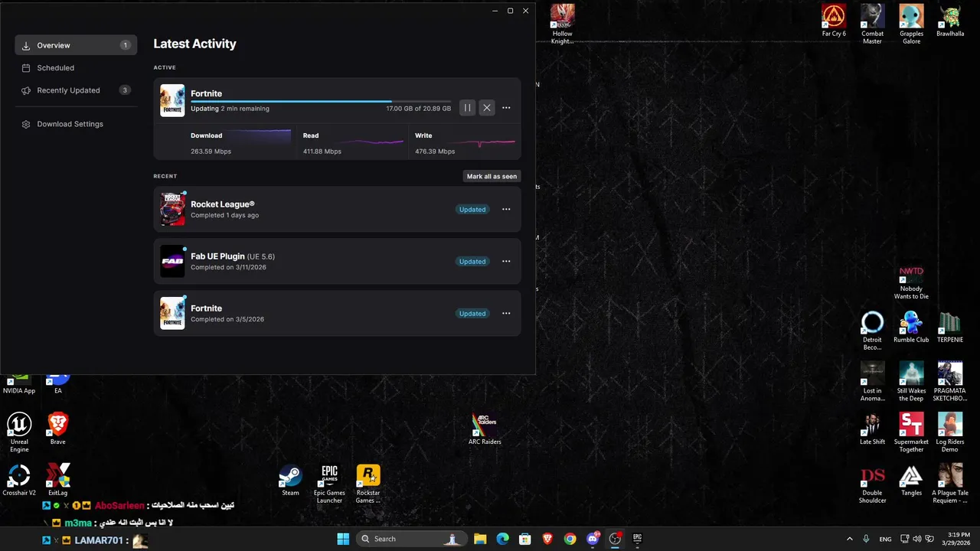The image size is (980, 551).
Task: Click the Fab UE Plugin thumbnail
Action: (172, 261)
